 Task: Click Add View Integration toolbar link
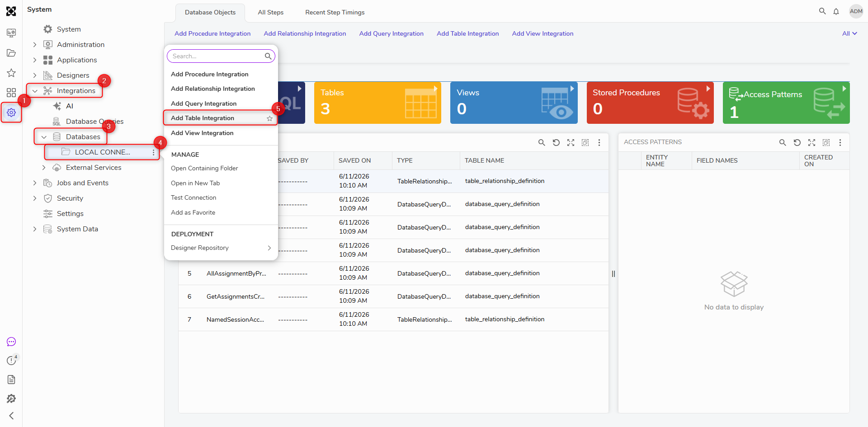542,33
